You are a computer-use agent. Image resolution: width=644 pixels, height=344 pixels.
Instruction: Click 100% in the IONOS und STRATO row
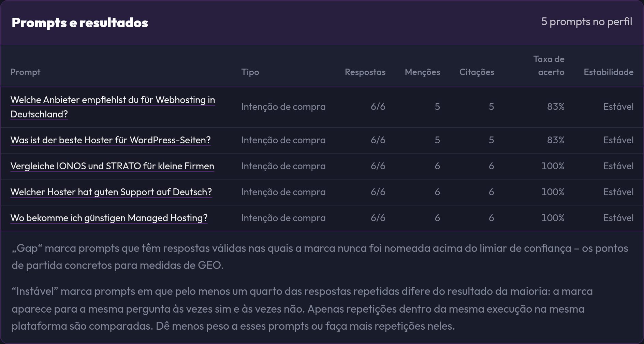tap(553, 166)
